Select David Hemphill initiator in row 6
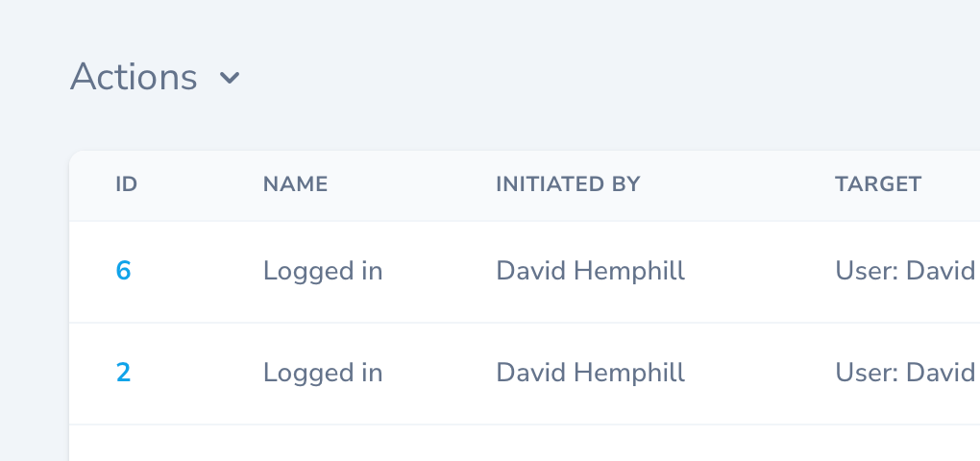 tap(590, 272)
